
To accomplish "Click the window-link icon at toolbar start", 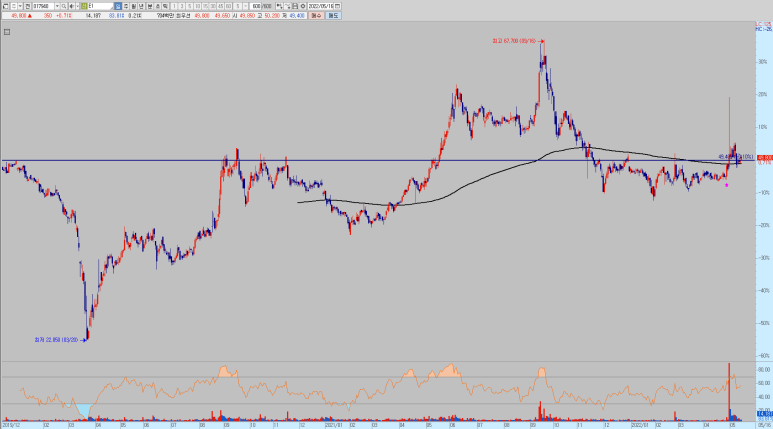I will click(x=5, y=6).
